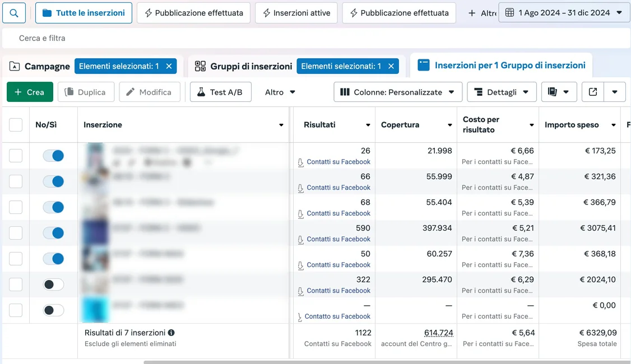Open the date range calendar picker
The height and width of the screenshot is (364, 631).
[565, 13]
